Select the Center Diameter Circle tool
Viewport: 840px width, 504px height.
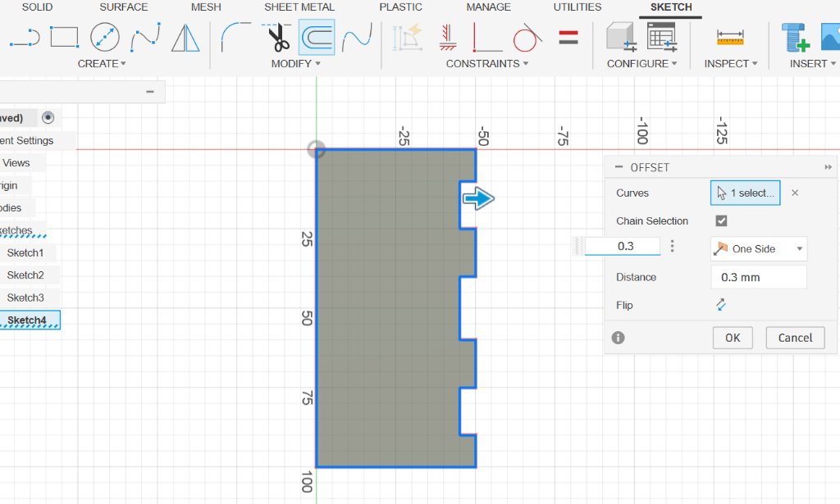(x=104, y=37)
